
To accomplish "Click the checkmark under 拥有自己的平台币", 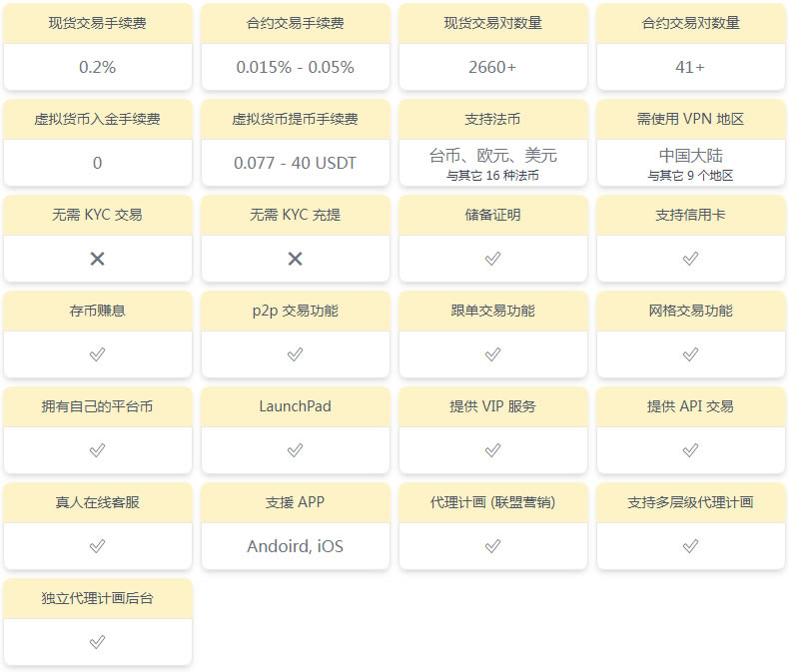I will [97, 450].
